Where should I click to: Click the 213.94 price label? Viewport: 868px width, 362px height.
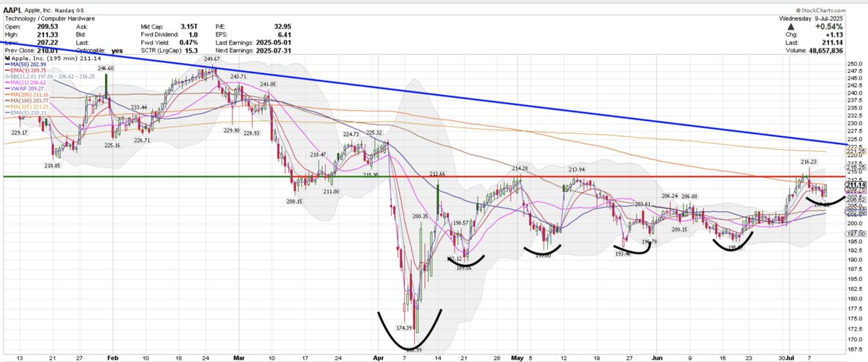(x=578, y=169)
